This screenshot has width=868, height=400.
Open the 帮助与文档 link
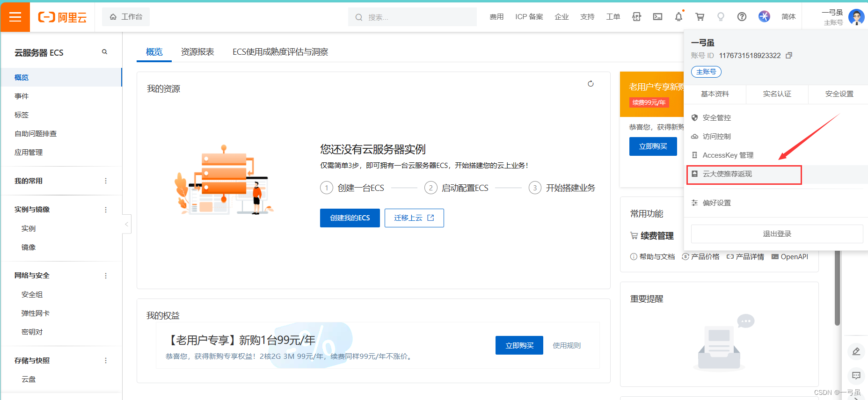[x=652, y=256]
